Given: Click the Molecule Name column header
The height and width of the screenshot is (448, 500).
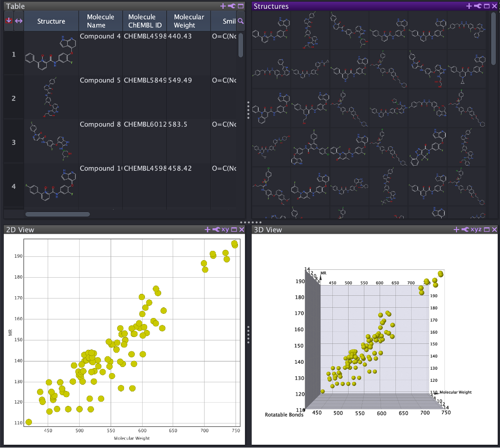Looking at the screenshot, I should (100, 21).
